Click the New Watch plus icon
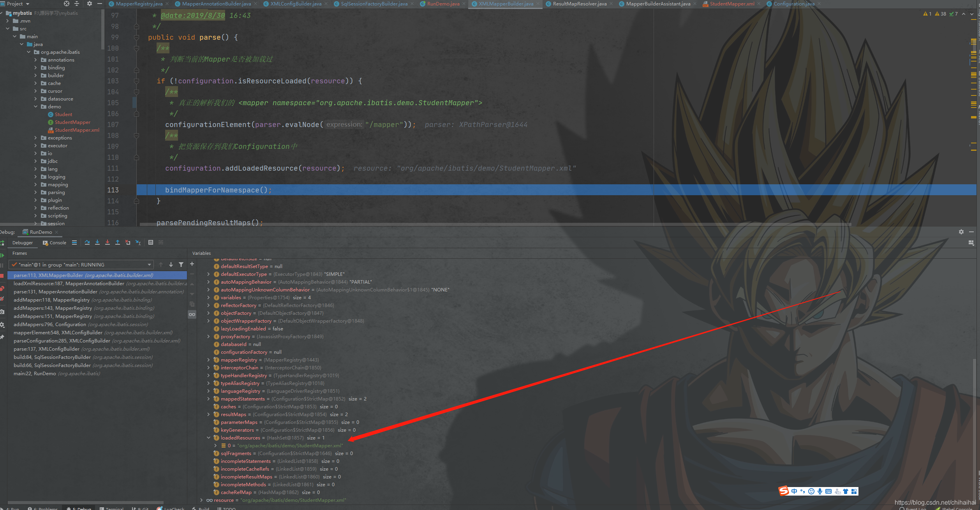Image resolution: width=980 pixels, height=510 pixels. click(192, 264)
